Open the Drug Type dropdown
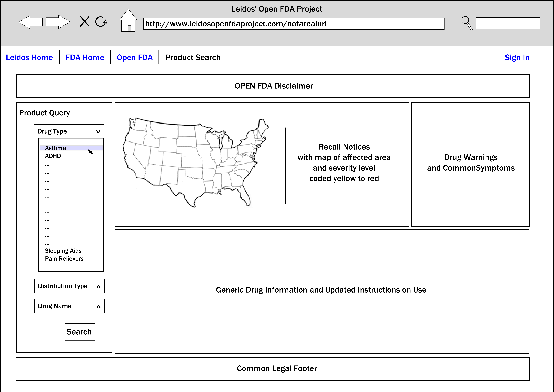Screen dimensions: 554x392 click(69, 131)
